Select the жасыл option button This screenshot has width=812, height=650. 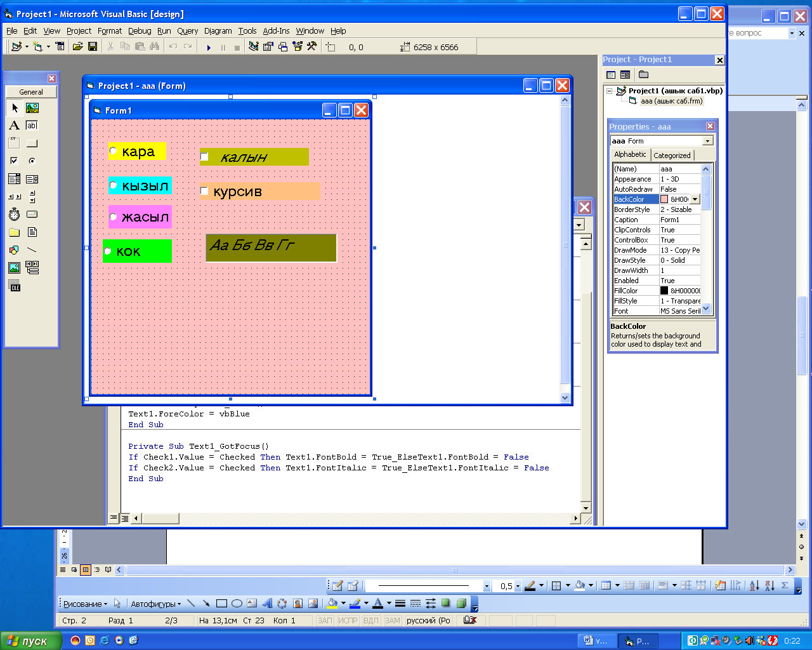click(113, 217)
